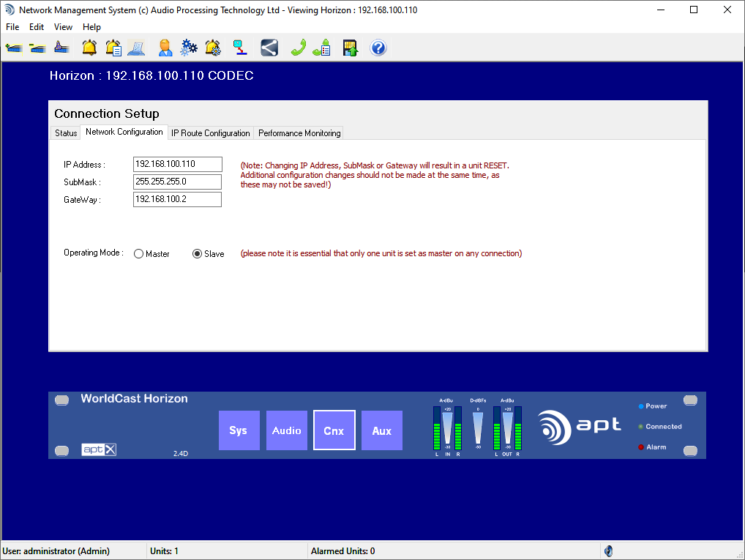Click the Alarmed Units: 0 status entry
Screen dimensions: 745x560
pyautogui.click(x=342, y=551)
